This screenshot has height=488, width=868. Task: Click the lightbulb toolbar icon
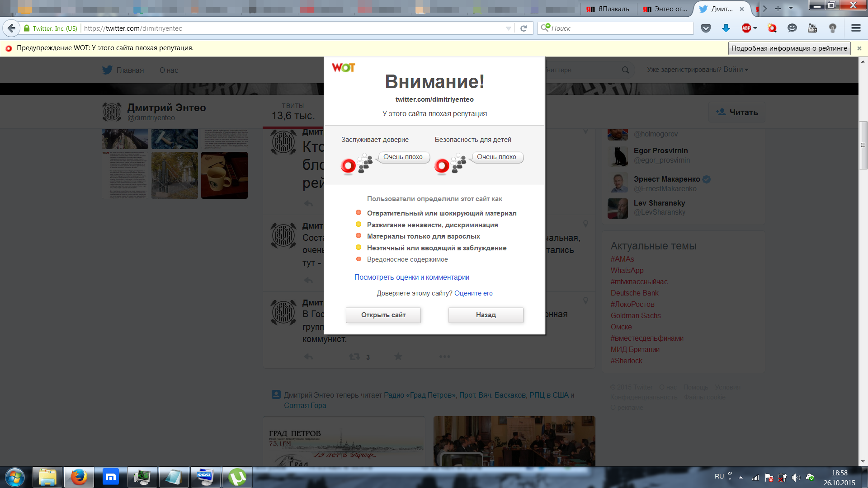[833, 28]
